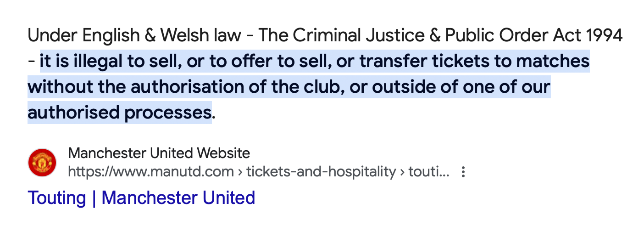644x226 pixels.
Task: Open the Touting | Manchester United result
Action: (141, 198)
